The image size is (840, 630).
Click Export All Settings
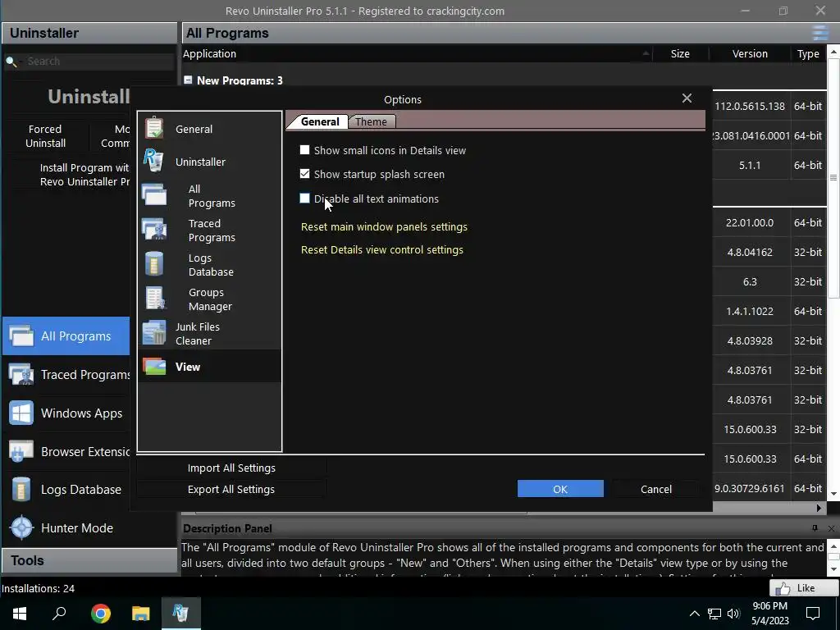pos(231,489)
